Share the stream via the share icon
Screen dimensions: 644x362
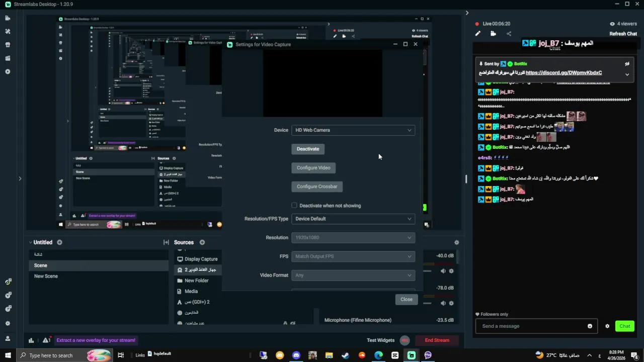(509, 34)
